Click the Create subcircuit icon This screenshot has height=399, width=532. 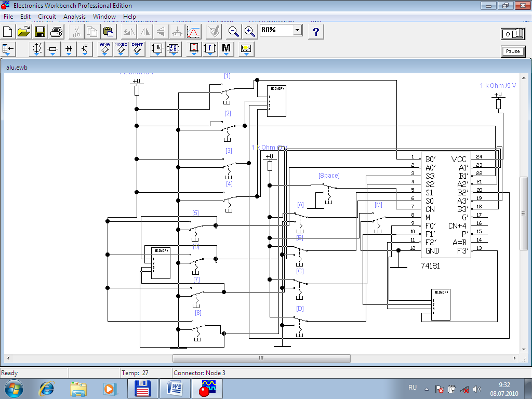[x=177, y=32]
